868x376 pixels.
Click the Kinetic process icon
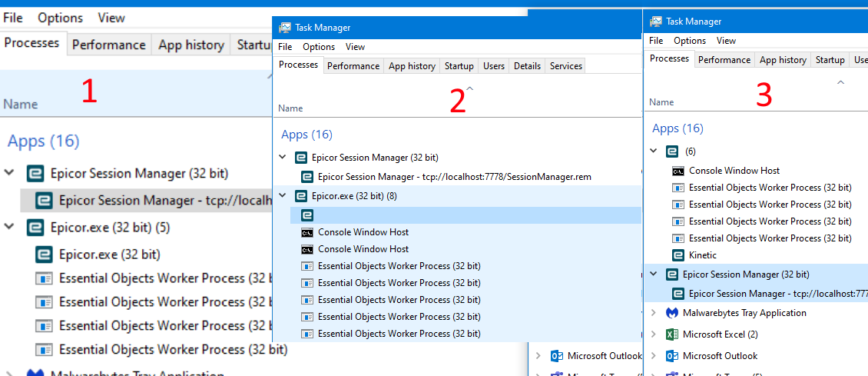[x=678, y=255]
